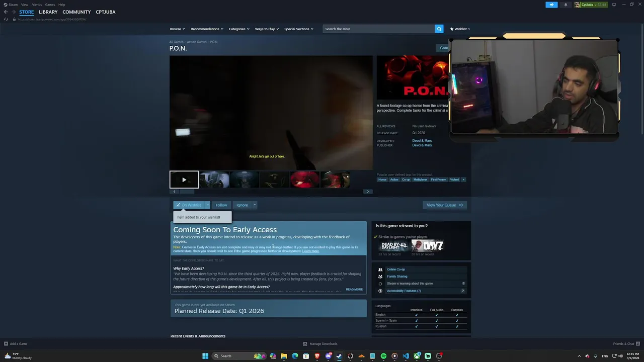Open Discord from the taskbar
Image resolution: width=644 pixels, height=362 pixels.
(328, 356)
